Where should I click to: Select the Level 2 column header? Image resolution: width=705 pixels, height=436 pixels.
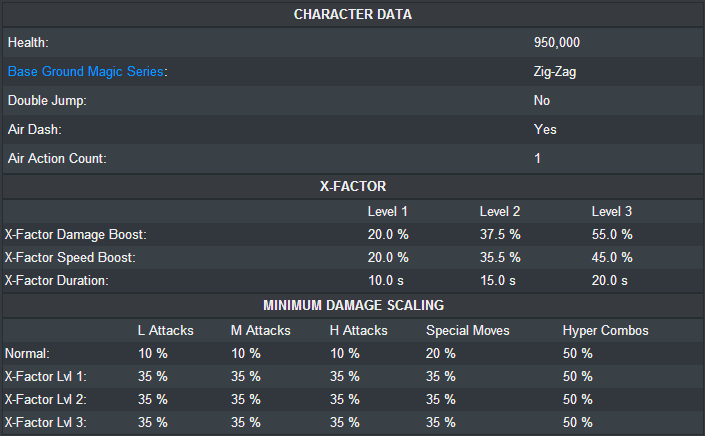coord(500,212)
